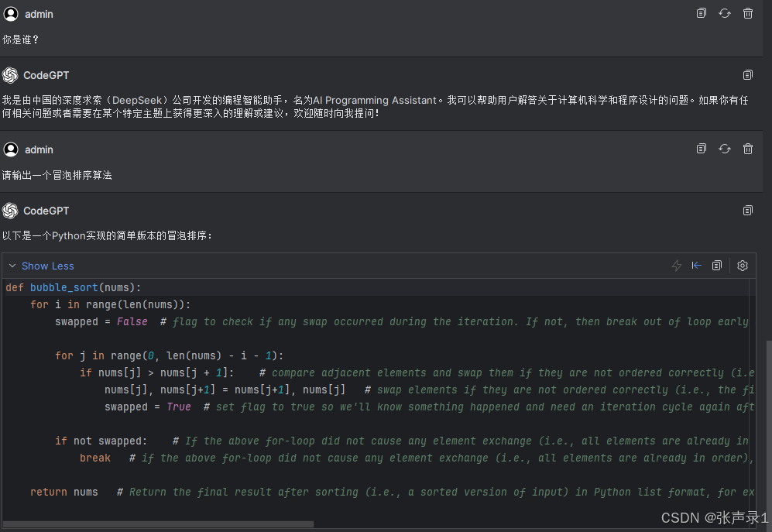This screenshot has width=772, height=532.
Task: Click the code block horizontal scrollbar
Action: [x=158, y=524]
